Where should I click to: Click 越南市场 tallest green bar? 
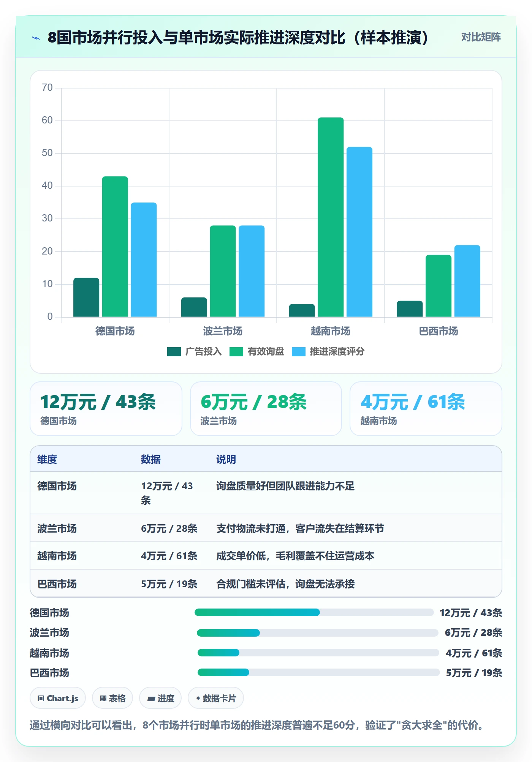point(331,217)
